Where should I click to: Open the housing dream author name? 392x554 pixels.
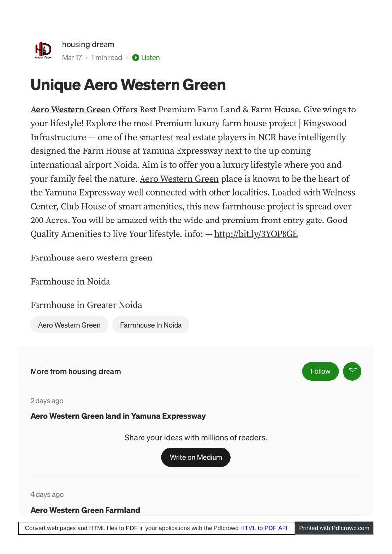pyautogui.click(x=88, y=44)
